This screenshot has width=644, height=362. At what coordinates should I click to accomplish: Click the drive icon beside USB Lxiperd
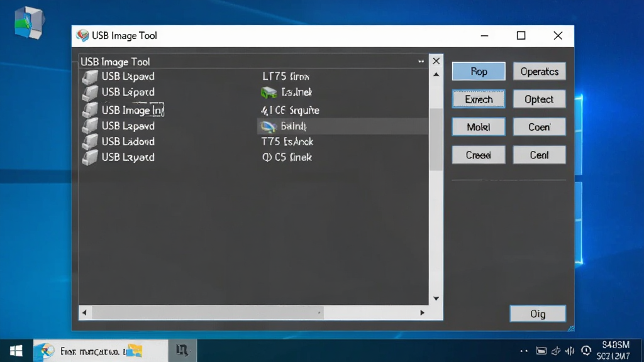[x=90, y=93]
